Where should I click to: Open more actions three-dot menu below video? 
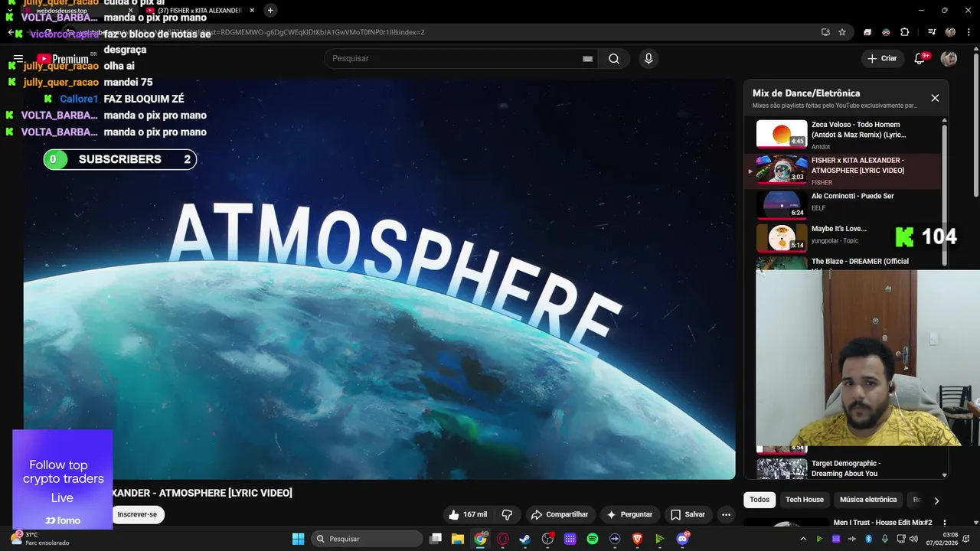(x=726, y=515)
